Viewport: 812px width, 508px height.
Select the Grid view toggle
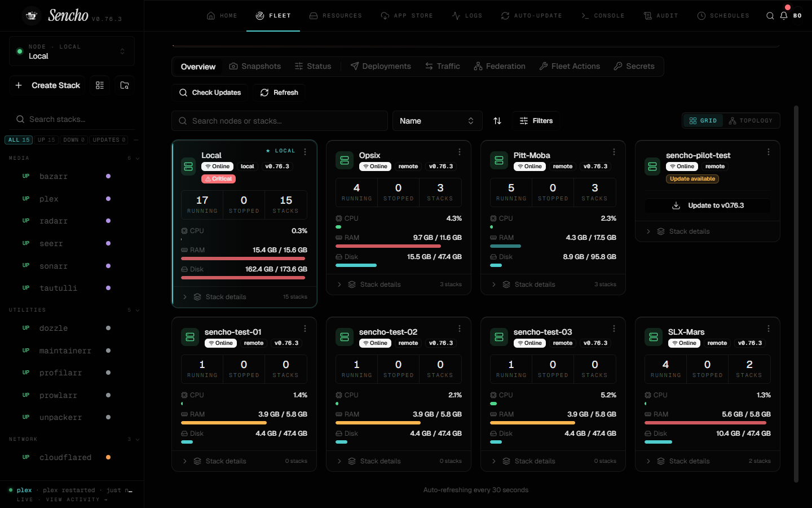click(703, 121)
